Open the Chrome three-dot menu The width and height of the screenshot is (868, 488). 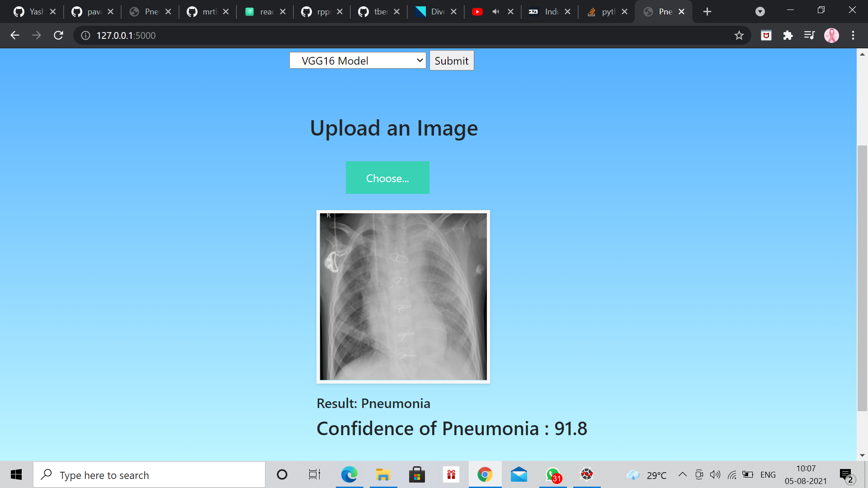click(x=853, y=35)
